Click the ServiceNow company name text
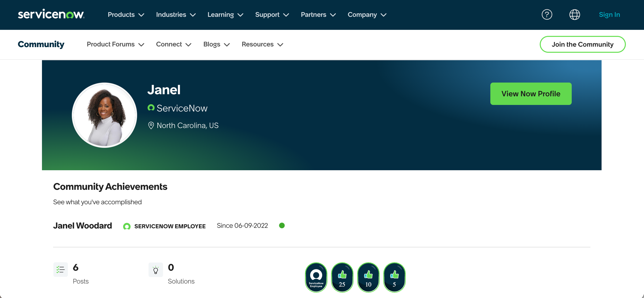 182,108
